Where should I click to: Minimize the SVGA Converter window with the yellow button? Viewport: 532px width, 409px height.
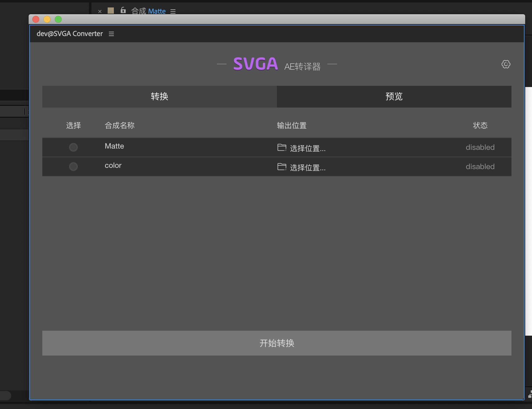(x=47, y=19)
